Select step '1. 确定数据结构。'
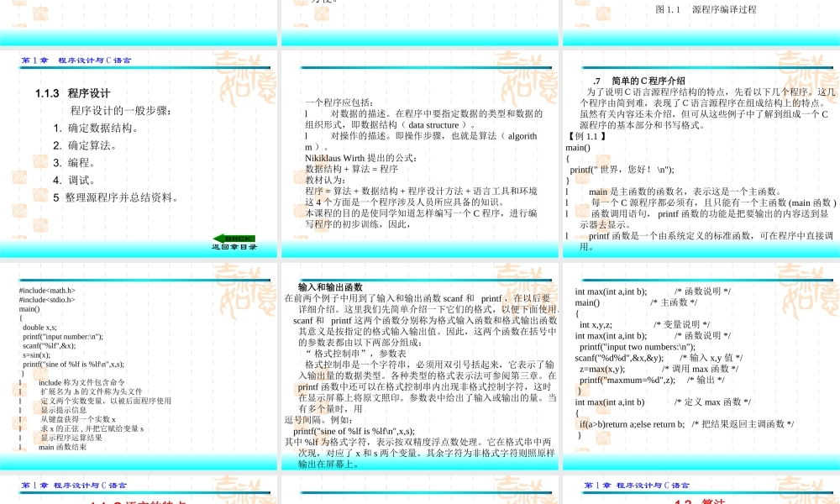Image resolution: width=840 pixels, height=504 pixels. 96,128
